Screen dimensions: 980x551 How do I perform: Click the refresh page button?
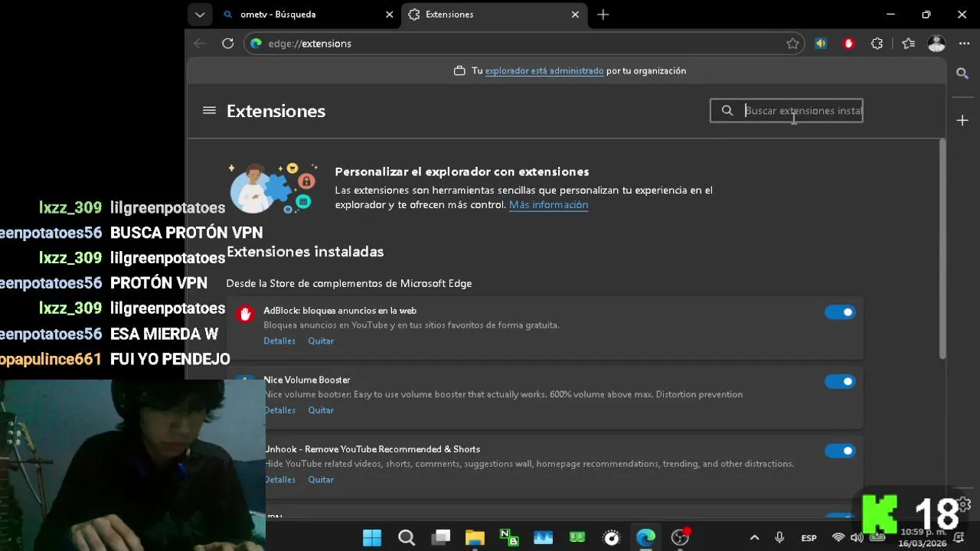[x=227, y=44]
